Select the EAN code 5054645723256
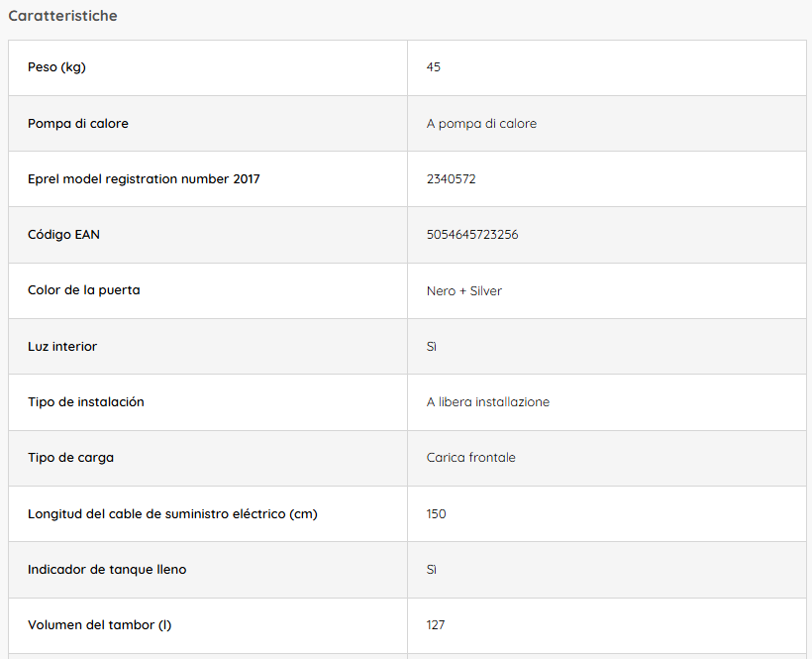Image resolution: width=812 pixels, height=659 pixels. click(x=472, y=235)
